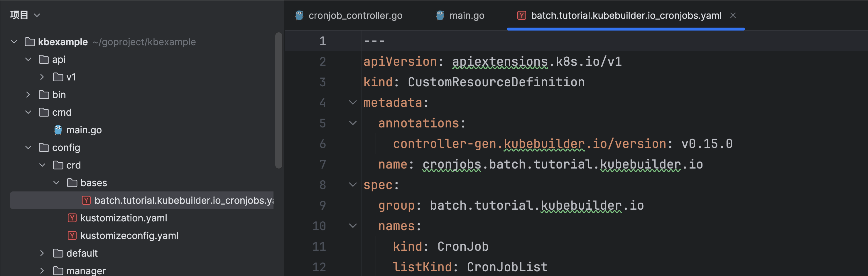Screen dimensions: 868x276
Task: Switch to the main.go tab
Action: click(466, 16)
